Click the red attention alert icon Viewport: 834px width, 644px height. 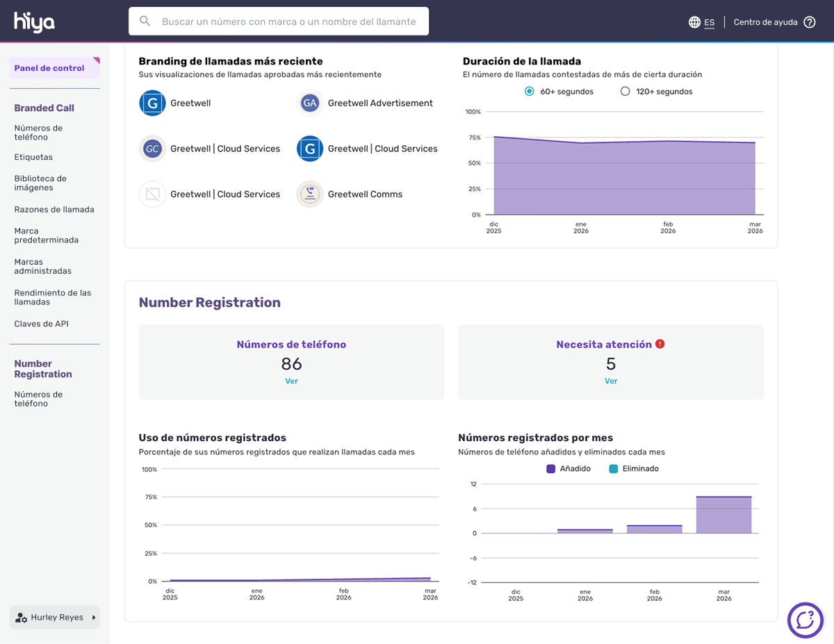[x=660, y=344]
